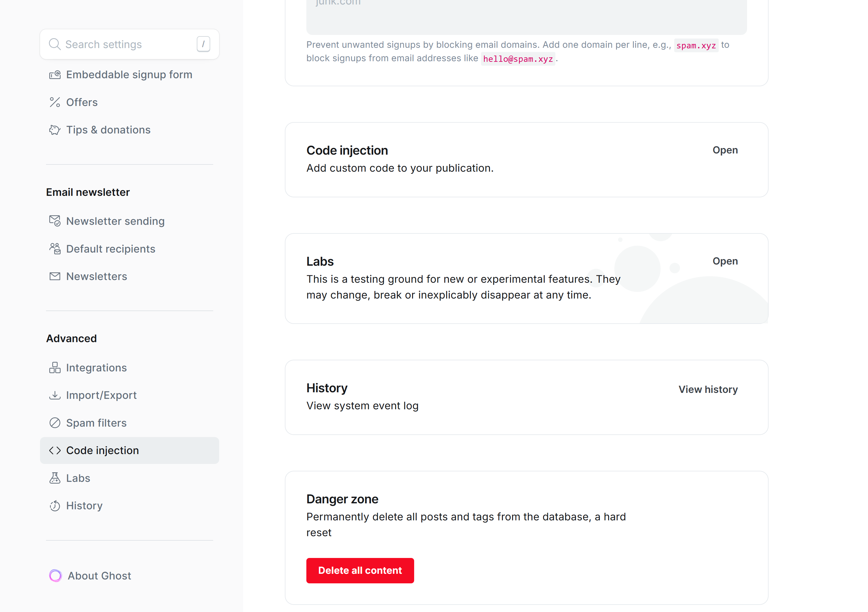The width and height of the screenshot is (868, 612).
Task: Click the History clock icon
Action: pos(55,505)
